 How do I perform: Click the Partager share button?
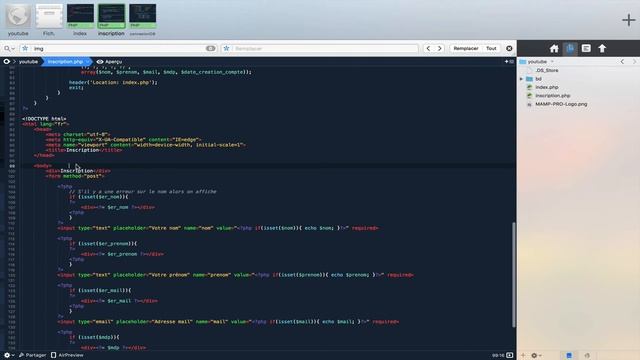pos(32,355)
